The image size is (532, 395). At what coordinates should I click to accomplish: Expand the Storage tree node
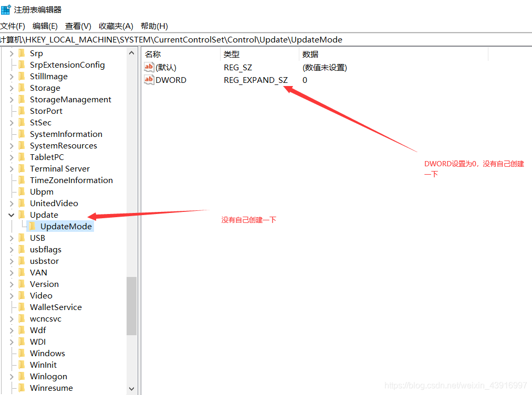12,88
